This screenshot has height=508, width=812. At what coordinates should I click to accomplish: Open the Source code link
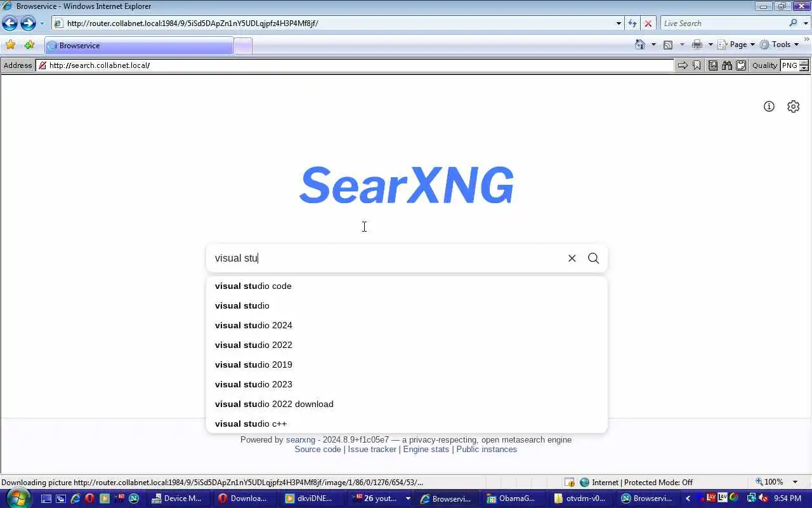tap(318, 449)
